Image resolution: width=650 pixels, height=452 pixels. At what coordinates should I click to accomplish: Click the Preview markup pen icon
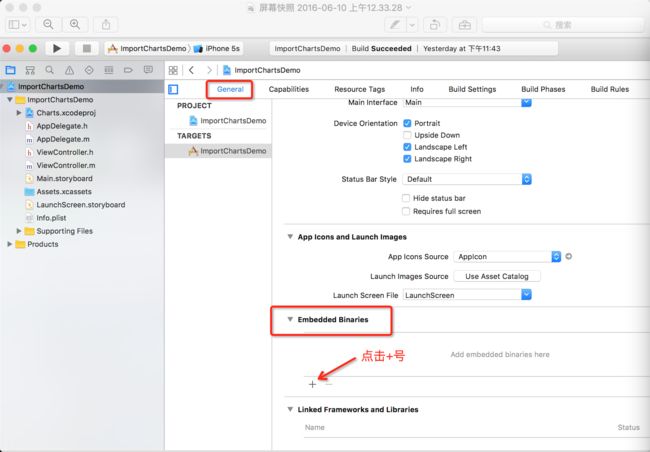pyautogui.click(x=395, y=25)
